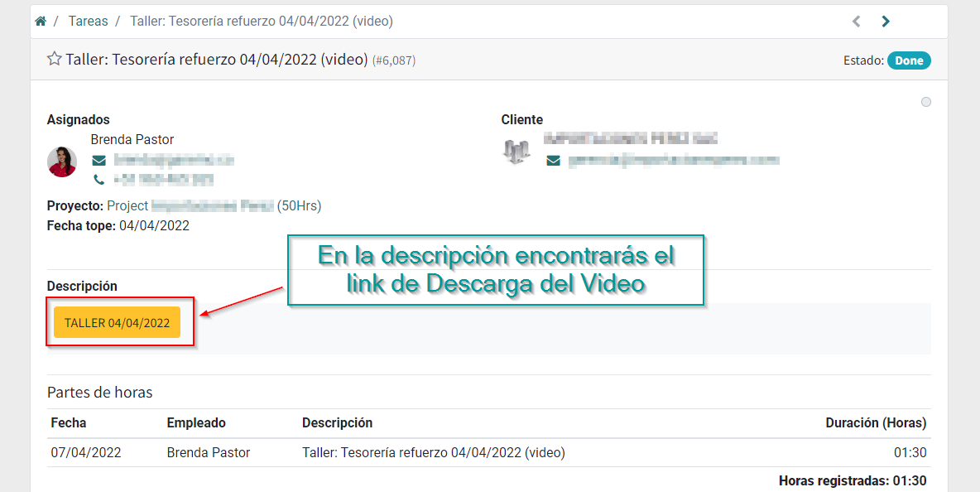Select the 07/04/2022 timesheet row description
The height and width of the screenshot is (492, 980).
click(x=433, y=452)
